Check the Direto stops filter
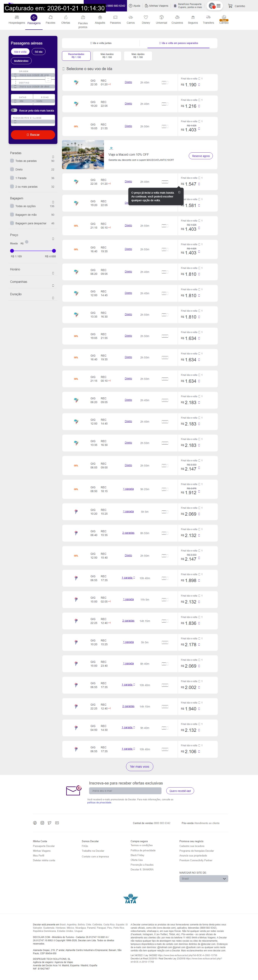 click(x=12, y=169)
